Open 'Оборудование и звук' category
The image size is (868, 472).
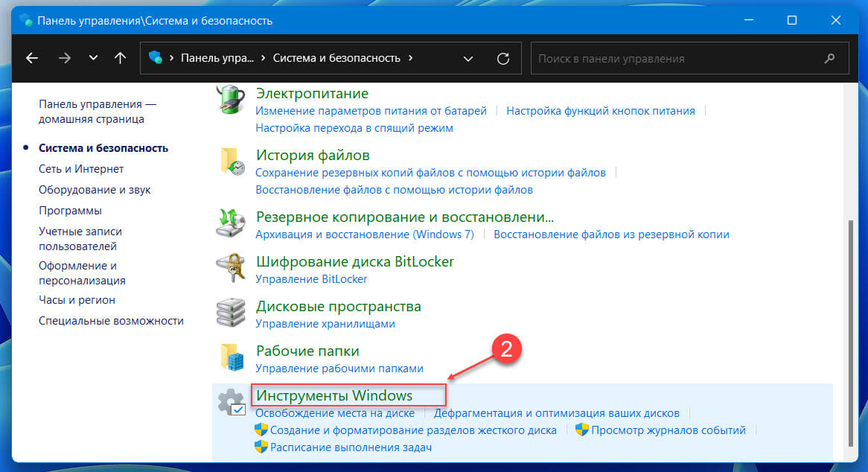pyautogui.click(x=95, y=190)
